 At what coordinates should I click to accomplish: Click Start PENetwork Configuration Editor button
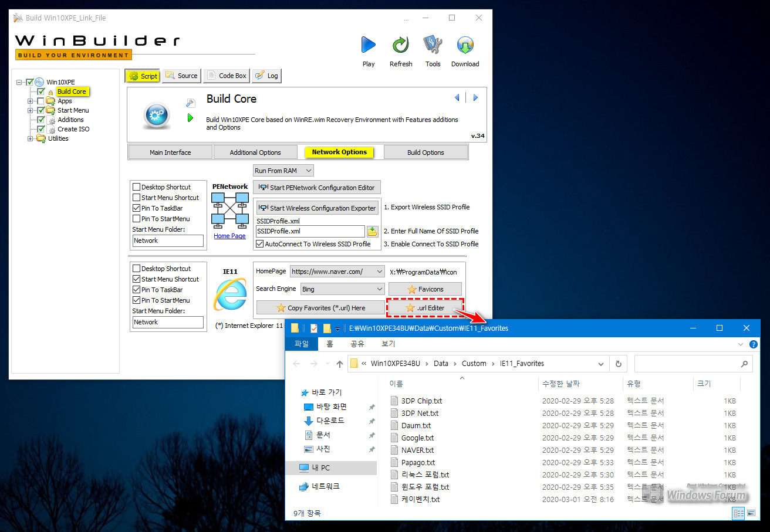317,188
